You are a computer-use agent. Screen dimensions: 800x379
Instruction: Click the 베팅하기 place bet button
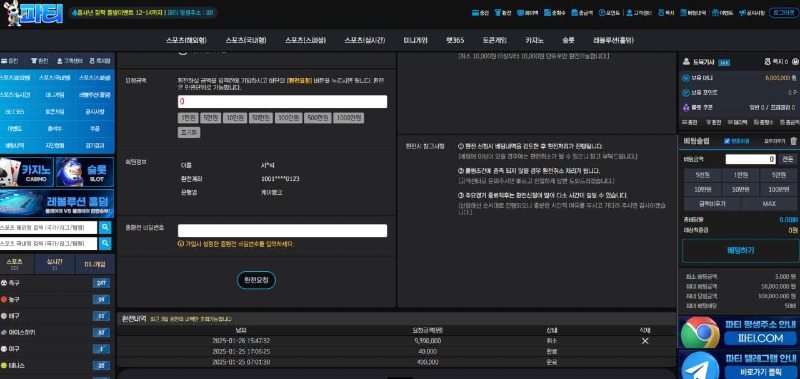pos(740,250)
